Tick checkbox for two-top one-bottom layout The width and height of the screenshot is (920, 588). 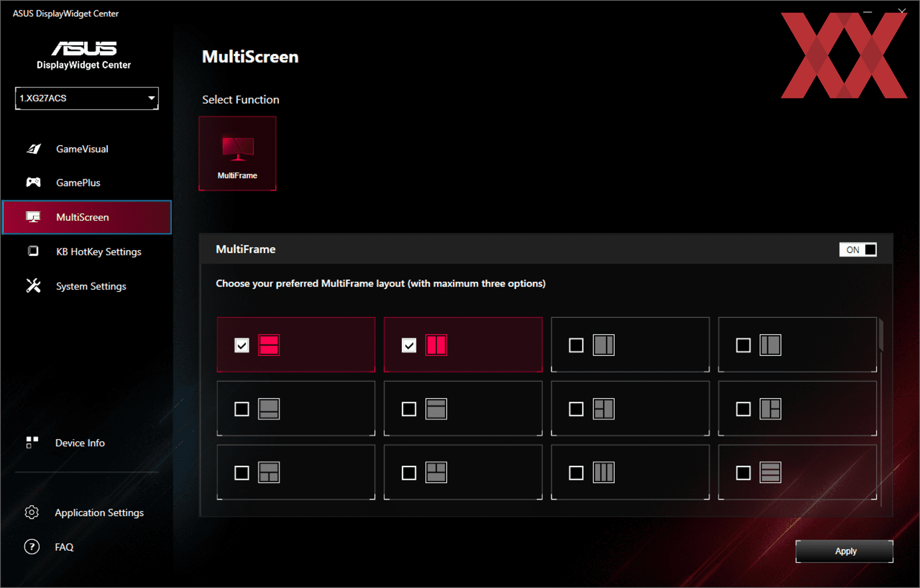click(x=409, y=473)
